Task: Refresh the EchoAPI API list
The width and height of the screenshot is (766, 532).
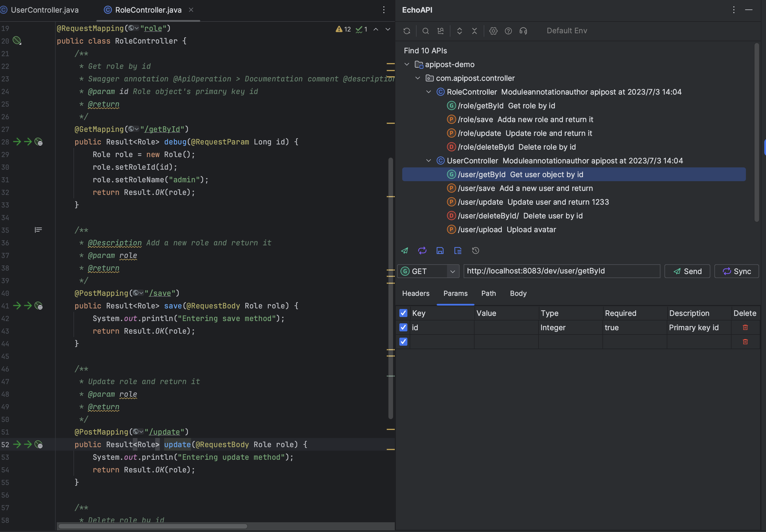Action: click(x=407, y=31)
